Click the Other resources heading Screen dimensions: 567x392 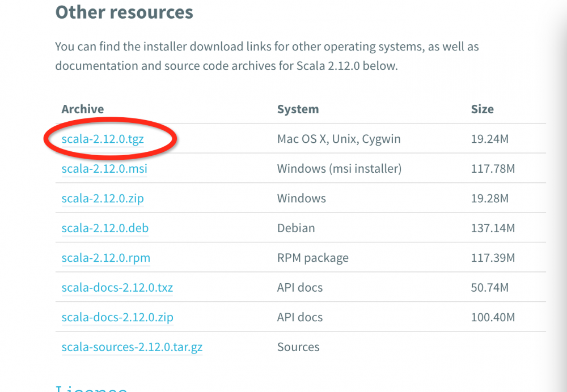click(x=124, y=12)
